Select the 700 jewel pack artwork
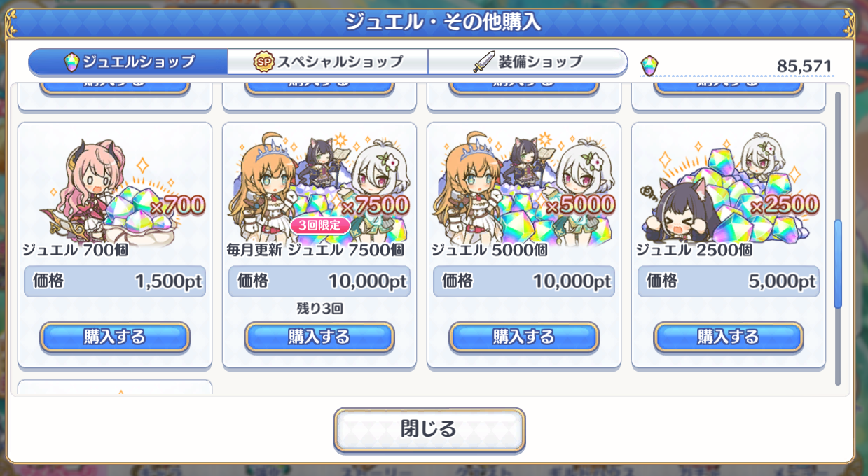 pyautogui.click(x=115, y=184)
